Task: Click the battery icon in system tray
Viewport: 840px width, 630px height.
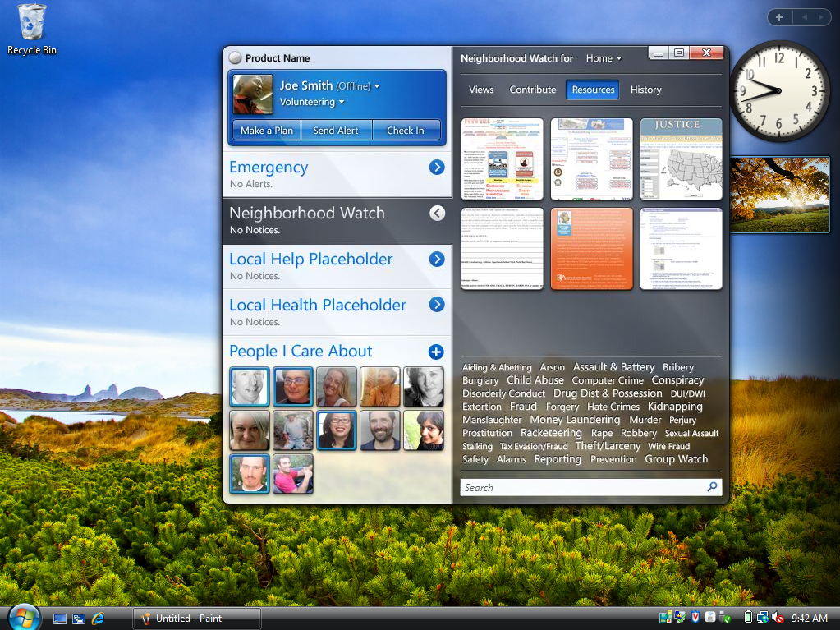Action: (748, 617)
